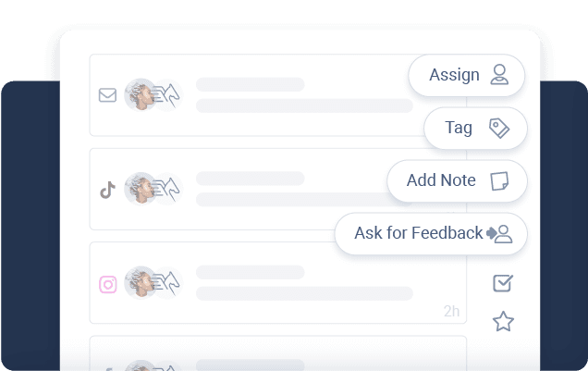Viewport: 588px width, 371px height.
Task: Click the Instagram channel icon
Action: 107,284
